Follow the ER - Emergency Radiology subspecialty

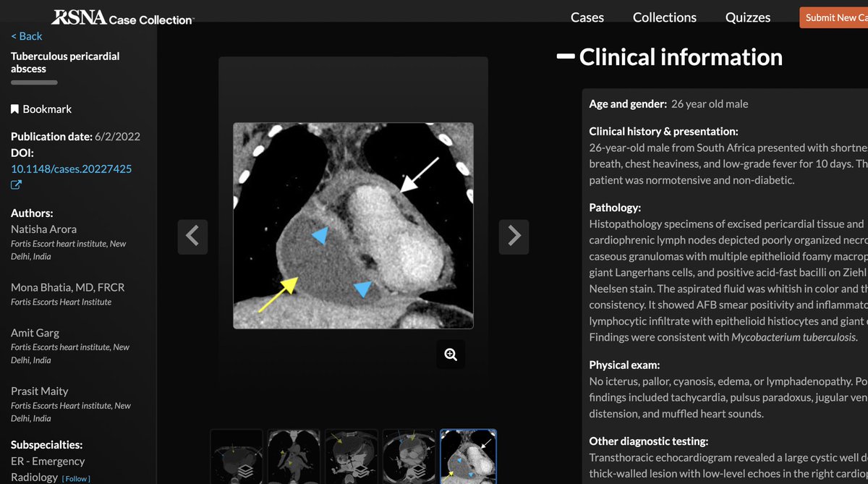click(76, 478)
